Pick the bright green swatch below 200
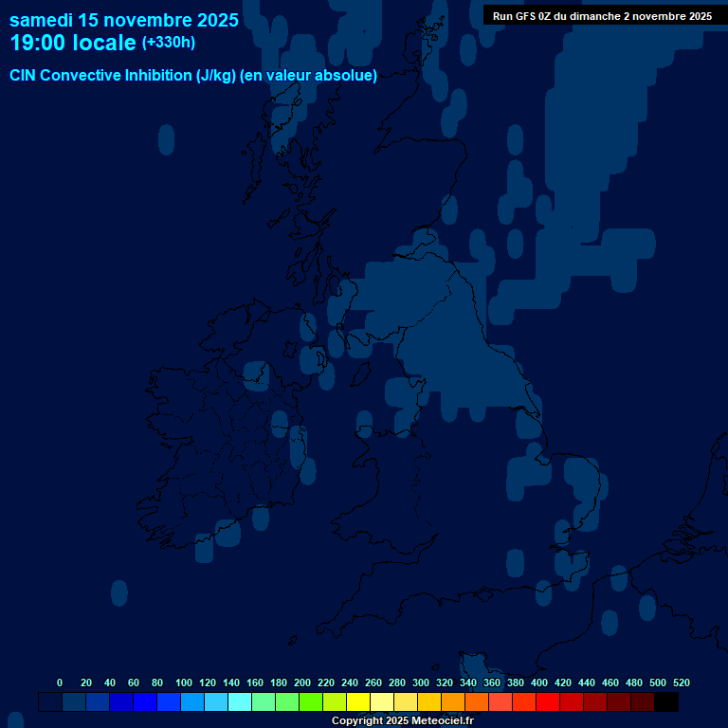728x728 pixels. (x=311, y=702)
